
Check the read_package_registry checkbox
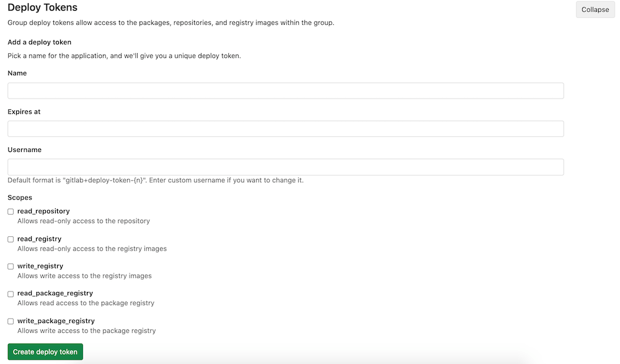[x=10, y=294]
